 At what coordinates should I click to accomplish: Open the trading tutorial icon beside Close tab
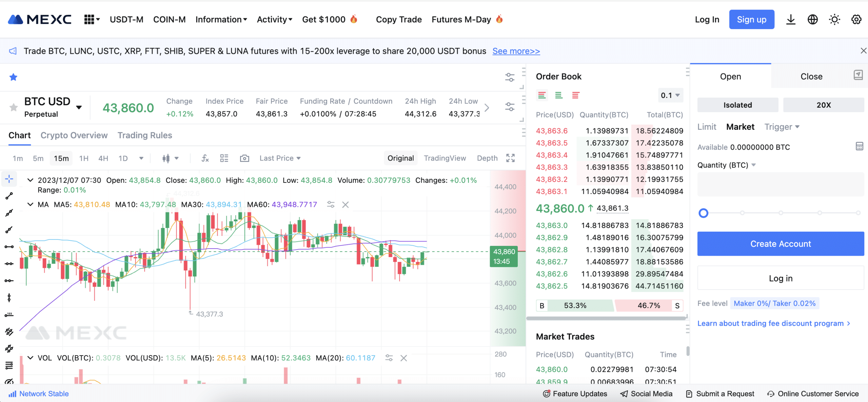pos(858,75)
